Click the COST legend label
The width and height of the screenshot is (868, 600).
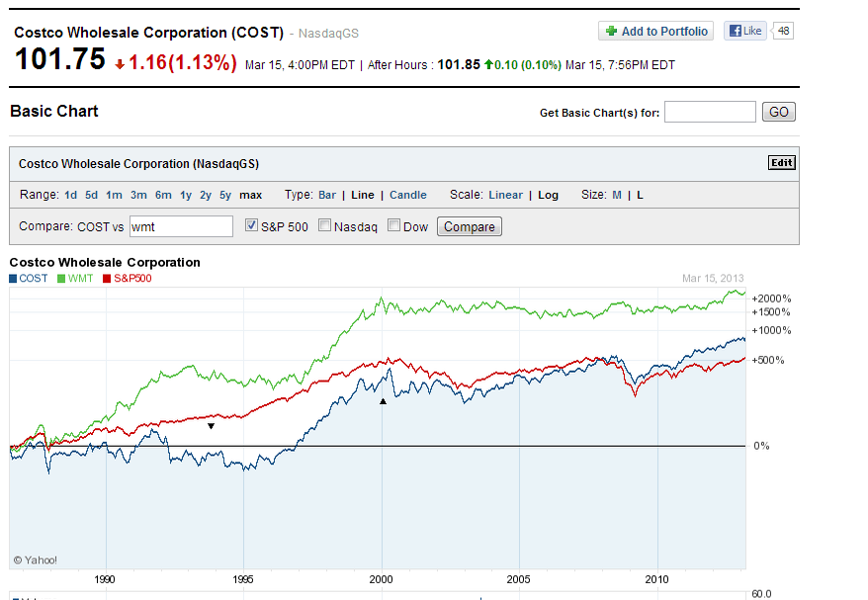tap(34, 279)
